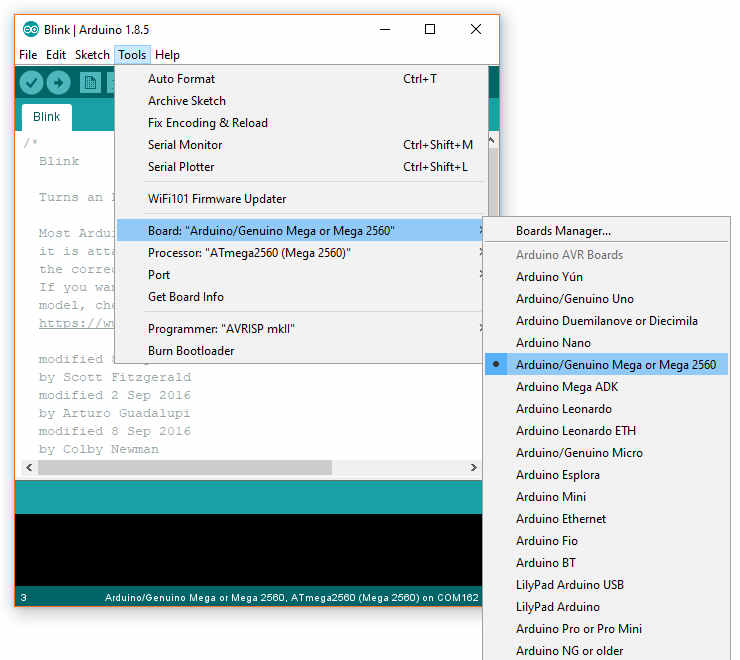Choose Auto Format in Tools menu
Image resolution: width=740 pixels, height=660 pixels.
coord(181,79)
